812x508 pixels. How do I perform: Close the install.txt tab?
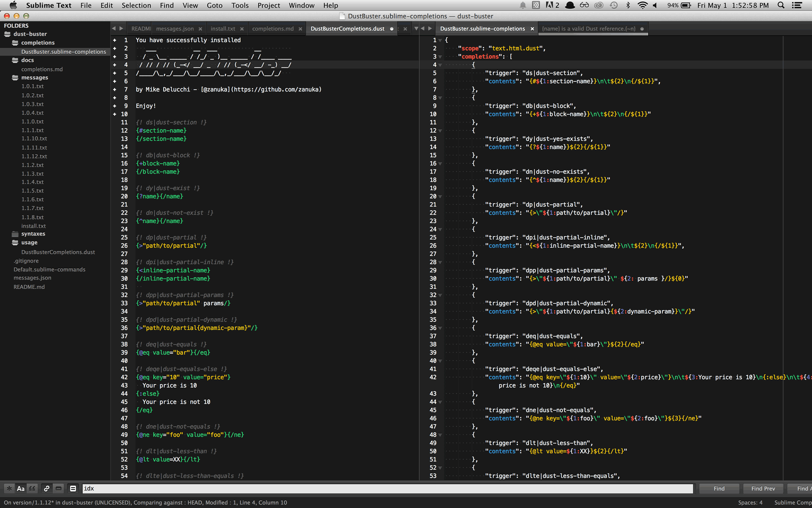click(242, 29)
